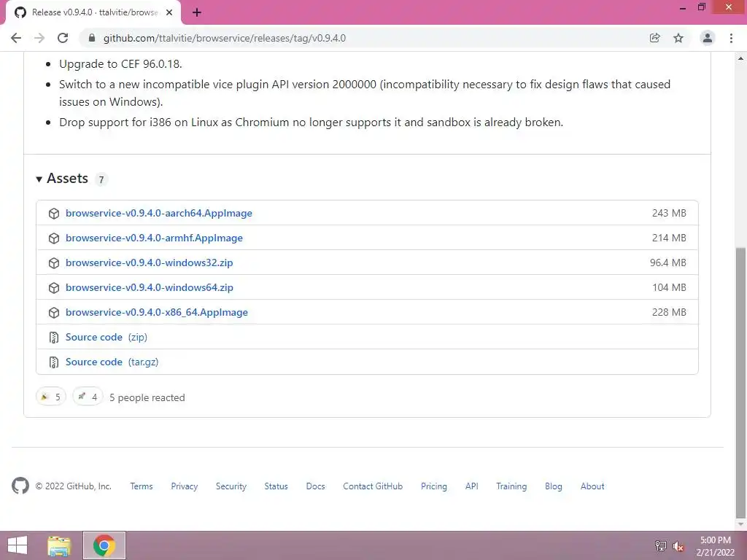Viewport: 747px width, 560px height.
Task: Click zip file icon beside Source code (tar.gz)
Action: pyautogui.click(x=54, y=362)
